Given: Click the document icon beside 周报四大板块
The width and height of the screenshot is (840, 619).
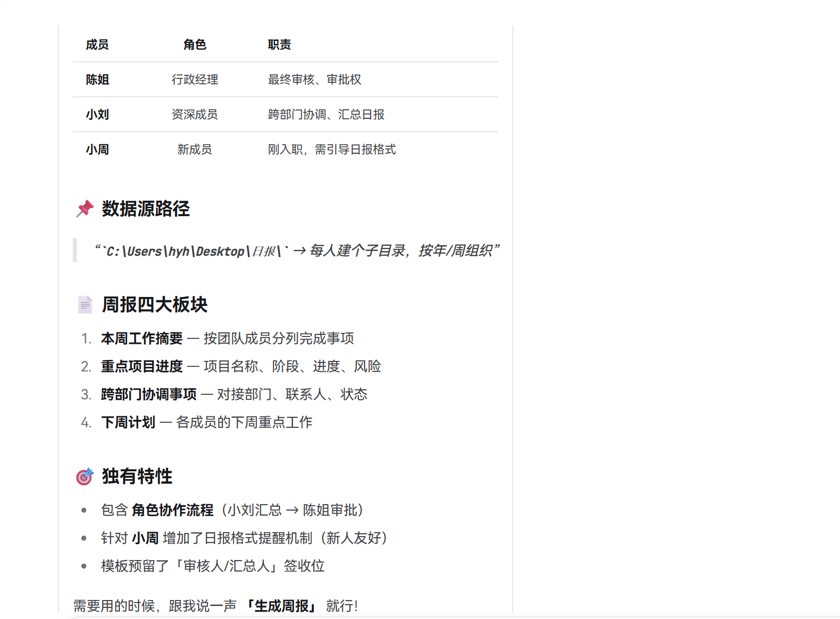Looking at the screenshot, I should (85, 305).
